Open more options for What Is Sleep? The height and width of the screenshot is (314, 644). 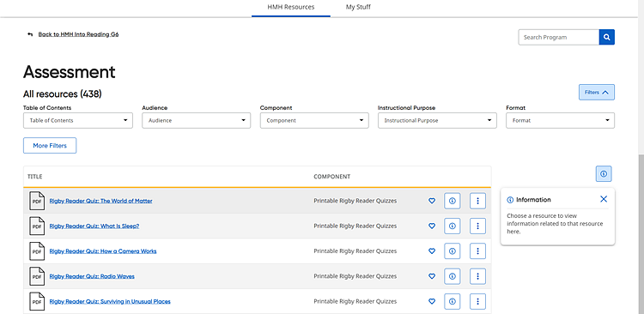point(477,226)
